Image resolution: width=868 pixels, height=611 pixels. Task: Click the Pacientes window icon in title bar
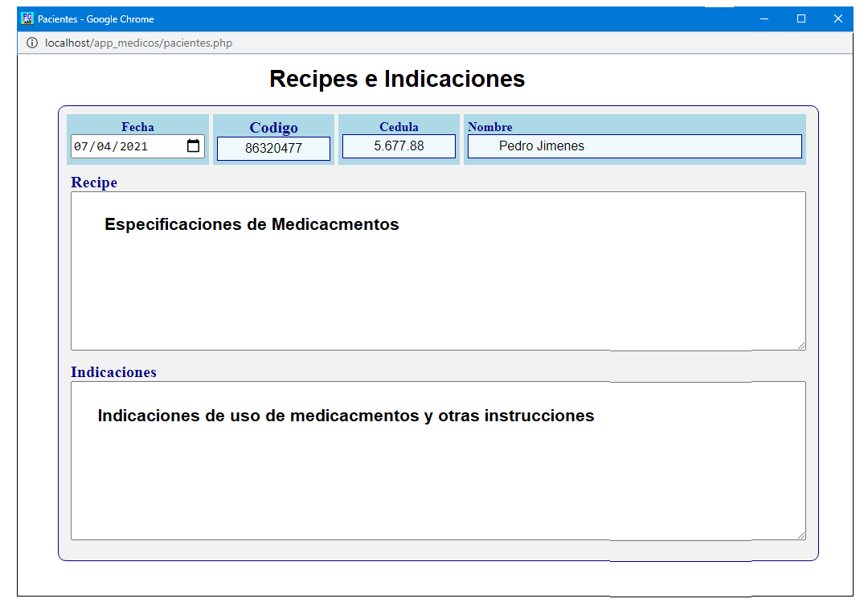point(27,18)
